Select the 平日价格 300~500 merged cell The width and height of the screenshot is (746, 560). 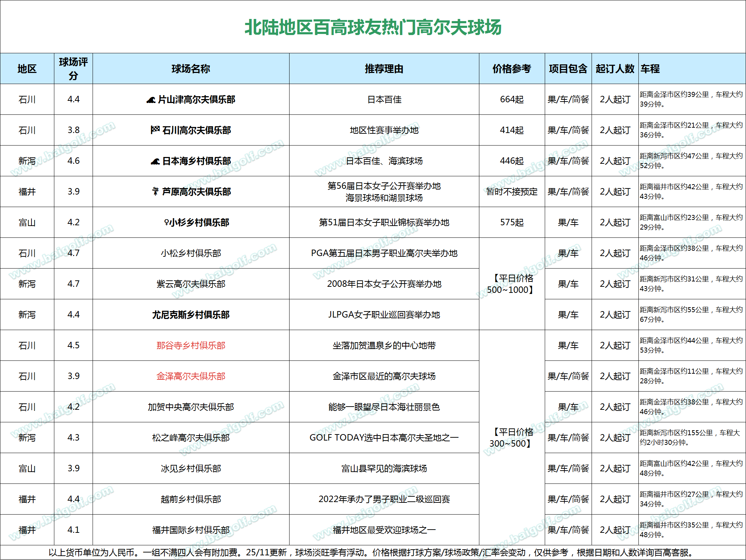tap(512, 438)
